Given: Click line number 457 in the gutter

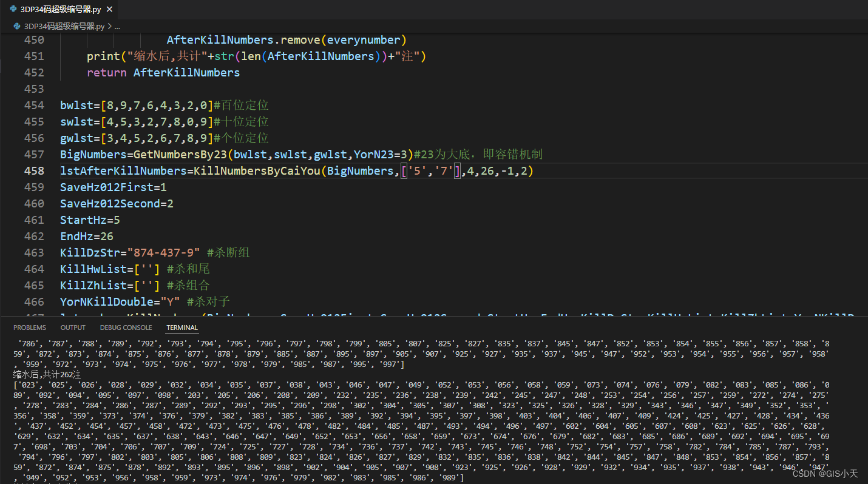Looking at the screenshot, I should tap(34, 155).
